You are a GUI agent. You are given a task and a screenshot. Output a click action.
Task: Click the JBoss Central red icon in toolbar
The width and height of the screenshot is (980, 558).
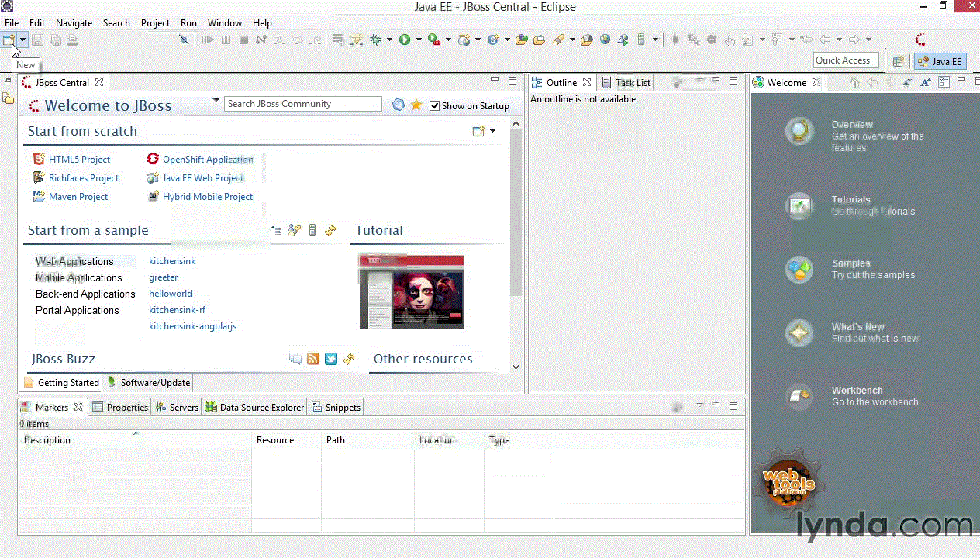(x=920, y=40)
